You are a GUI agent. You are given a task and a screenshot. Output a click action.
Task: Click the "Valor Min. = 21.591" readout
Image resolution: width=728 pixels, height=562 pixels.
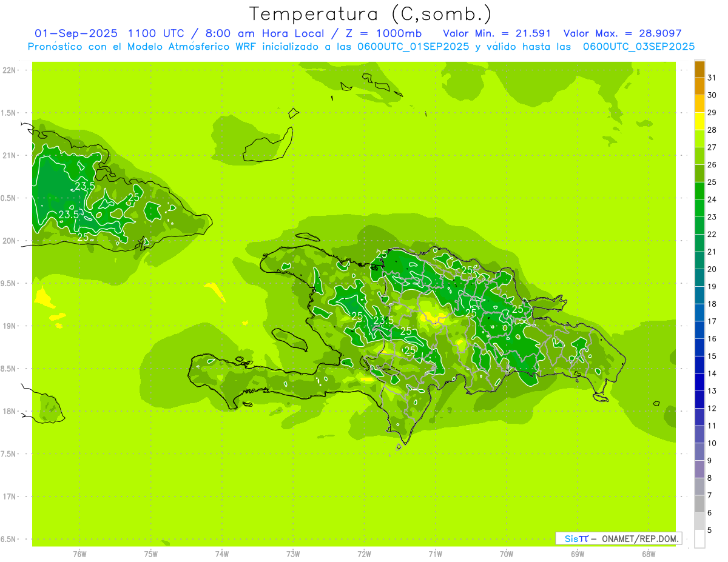coord(497,33)
